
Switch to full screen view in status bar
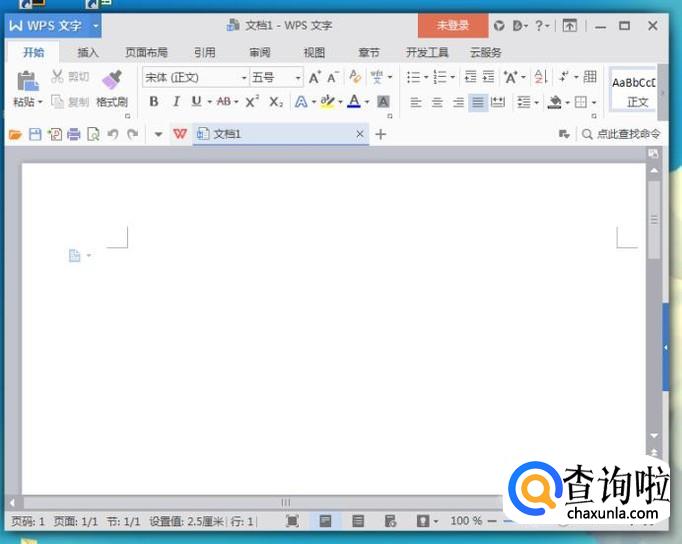pos(292,521)
